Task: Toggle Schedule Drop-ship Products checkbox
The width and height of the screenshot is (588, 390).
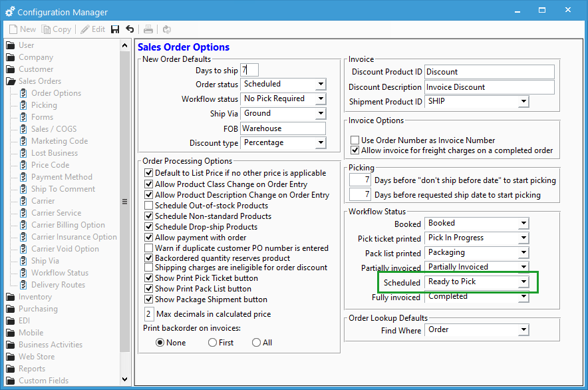Action: (149, 227)
